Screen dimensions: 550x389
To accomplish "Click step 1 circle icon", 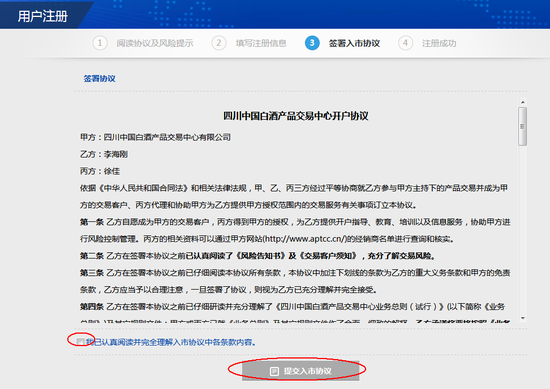I will click(x=100, y=43).
